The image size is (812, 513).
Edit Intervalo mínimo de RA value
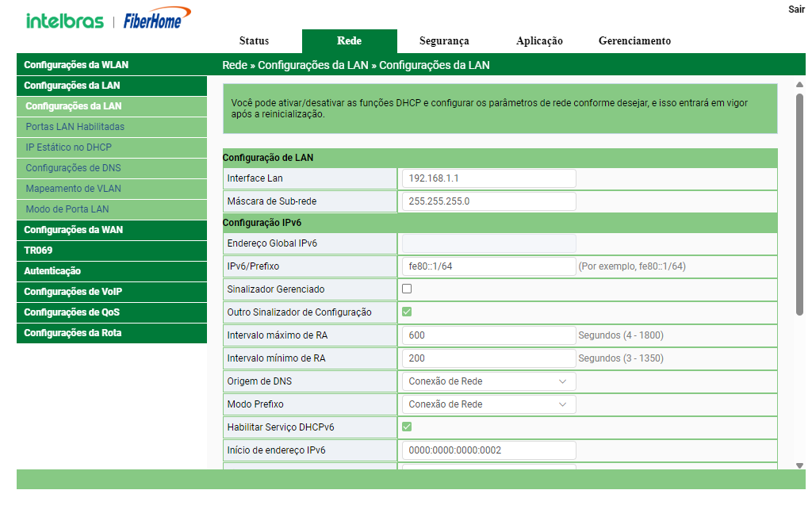coord(488,358)
